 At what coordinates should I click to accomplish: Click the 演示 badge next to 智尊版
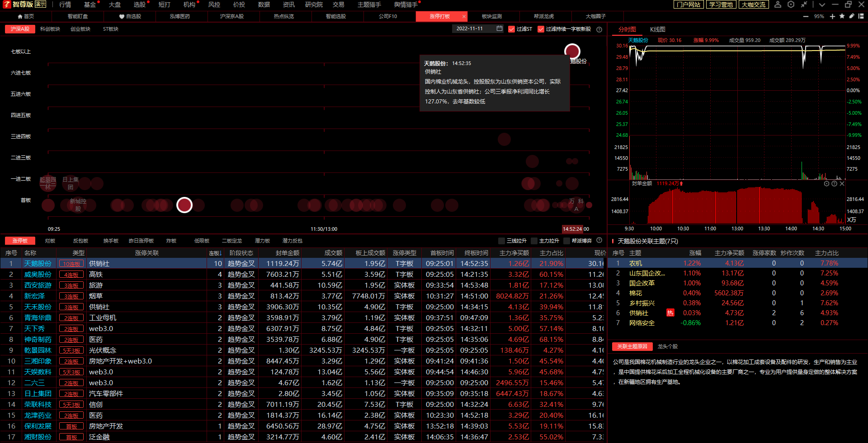coord(40,4)
